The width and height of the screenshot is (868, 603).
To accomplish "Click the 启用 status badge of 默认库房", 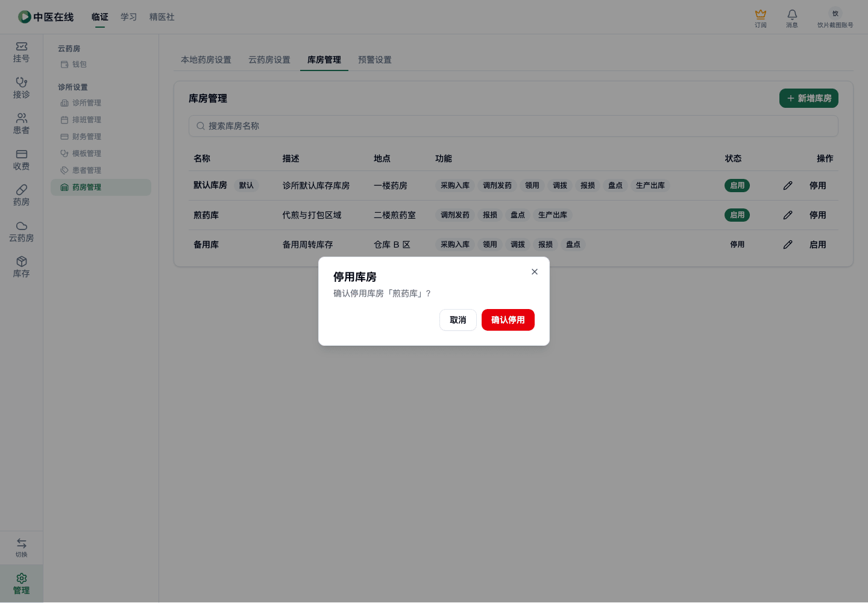I will coord(737,186).
